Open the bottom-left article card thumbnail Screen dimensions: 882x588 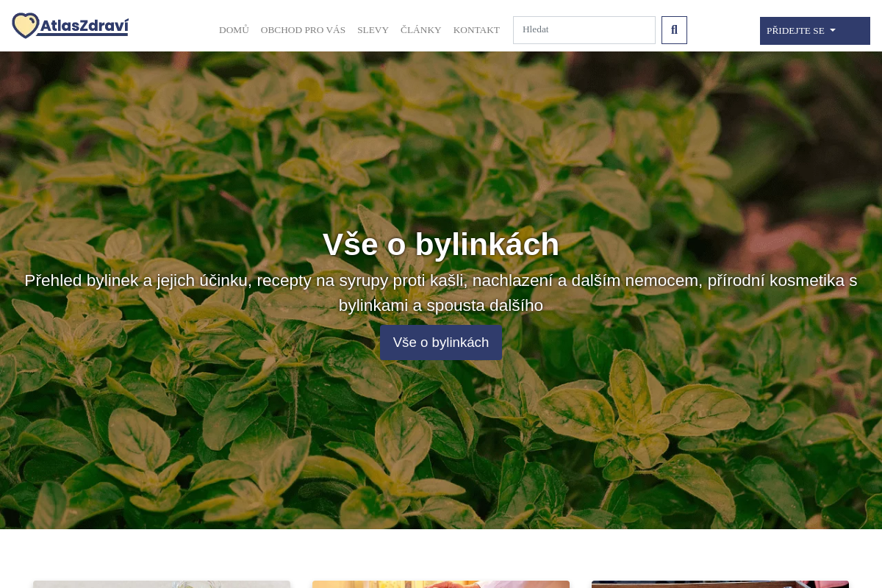(x=162, y=584)
